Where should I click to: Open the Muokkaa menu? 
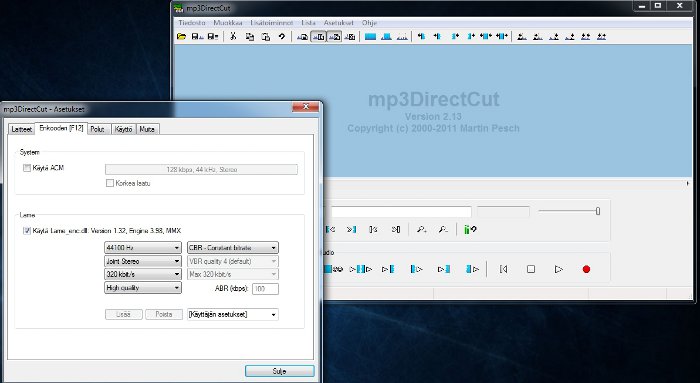pos(228,23)
